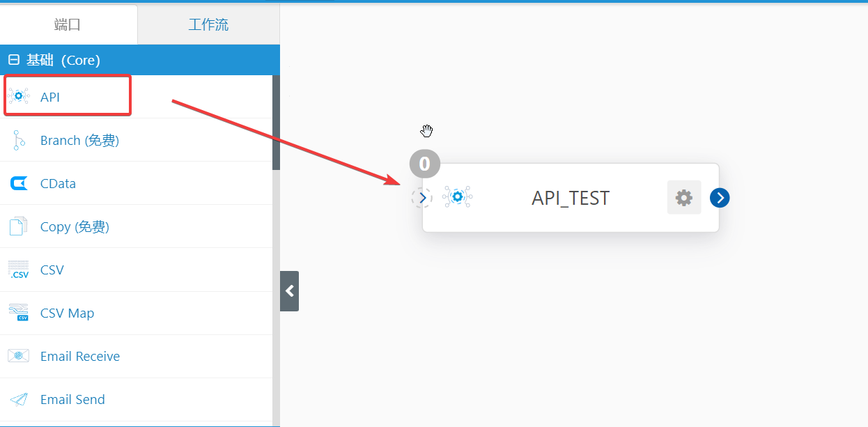Collapse the 基础 (Core) section
Viewport: 868px width, 427px height.
13,61
